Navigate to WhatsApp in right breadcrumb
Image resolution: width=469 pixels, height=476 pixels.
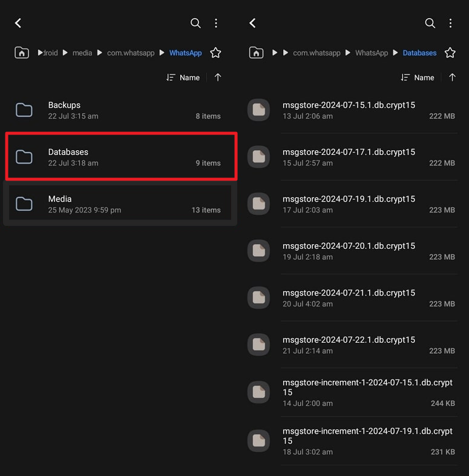click(x=372, y=53)
